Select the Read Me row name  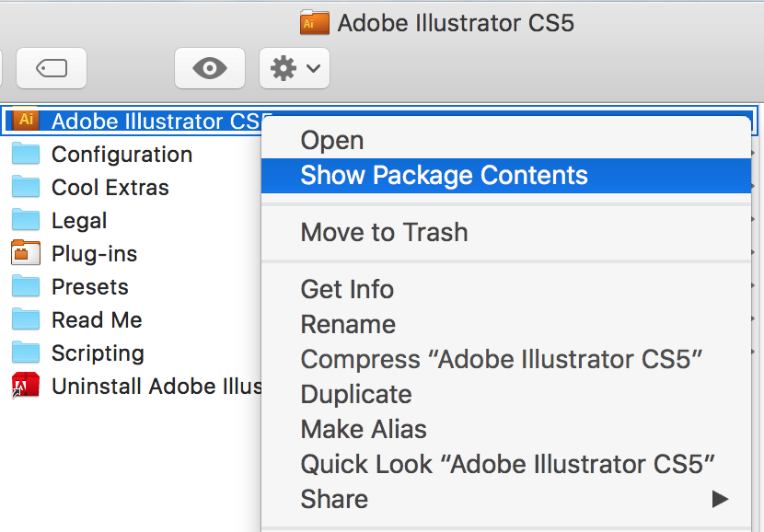[x=97, y=320]
